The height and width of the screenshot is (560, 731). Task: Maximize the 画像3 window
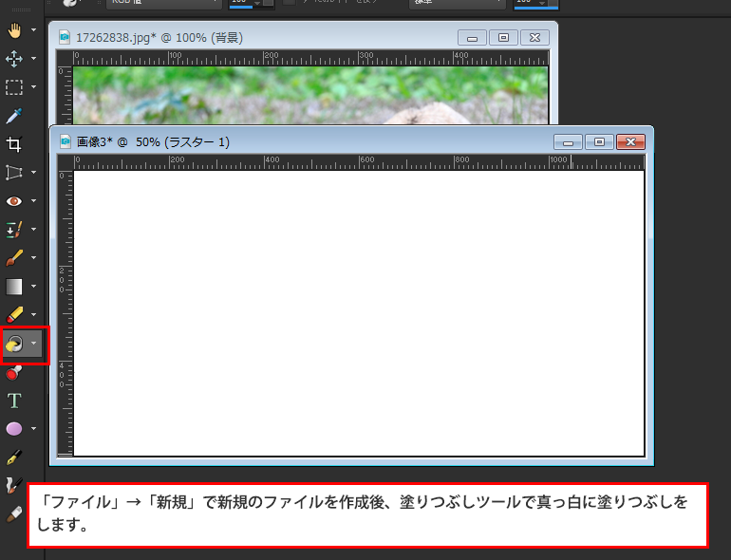599,141
